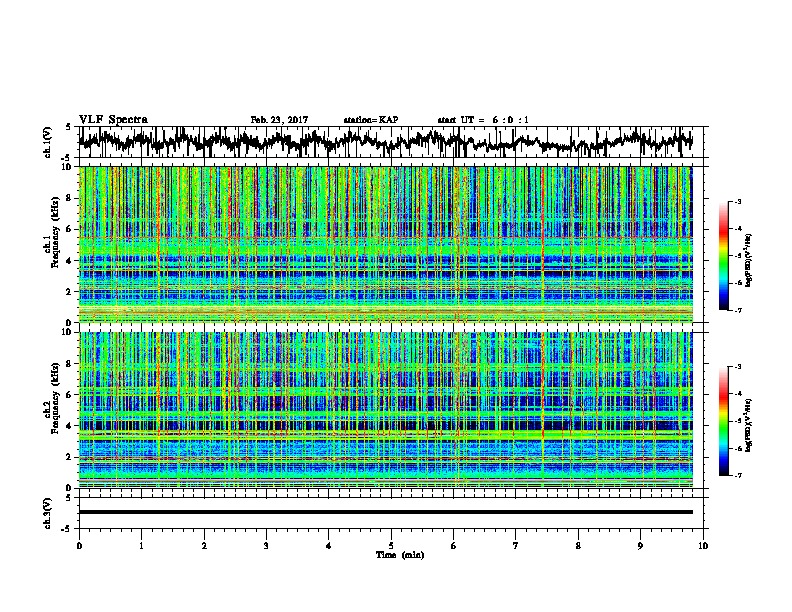Click the ch.1 spectrogram panel
Screen dimensions: 792x612
[x=391, y=244]
